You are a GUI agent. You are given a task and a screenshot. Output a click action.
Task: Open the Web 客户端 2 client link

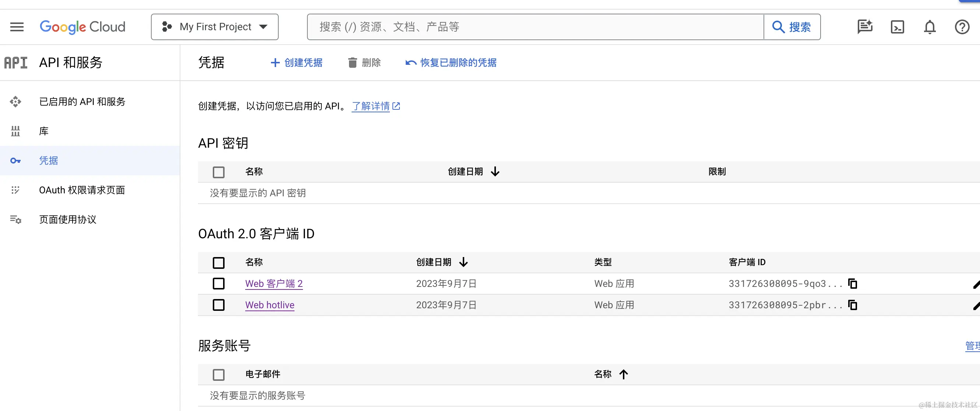click(x=274, y=284)
